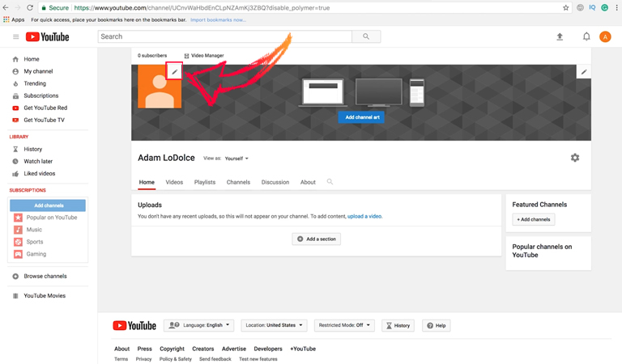Search the channel with magnifier icon
The width and height of the screenshot is (622, 364).
click(330, 182)
